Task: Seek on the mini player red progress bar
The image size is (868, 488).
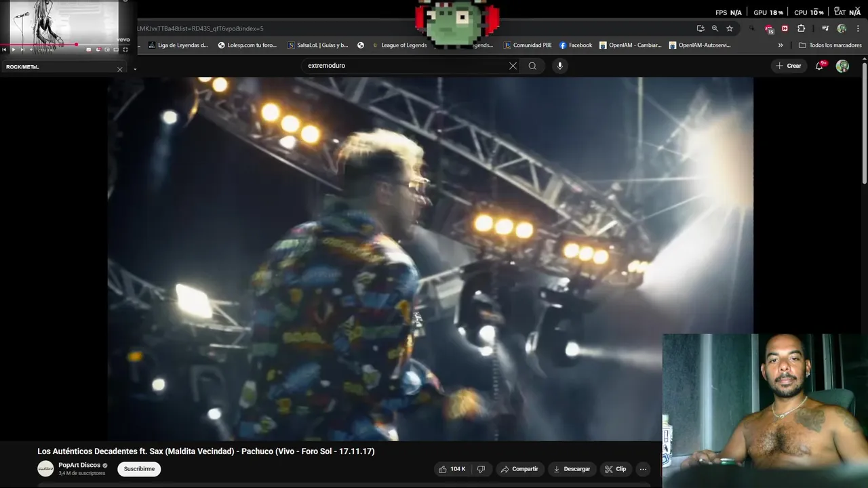Action: point(64,45)
